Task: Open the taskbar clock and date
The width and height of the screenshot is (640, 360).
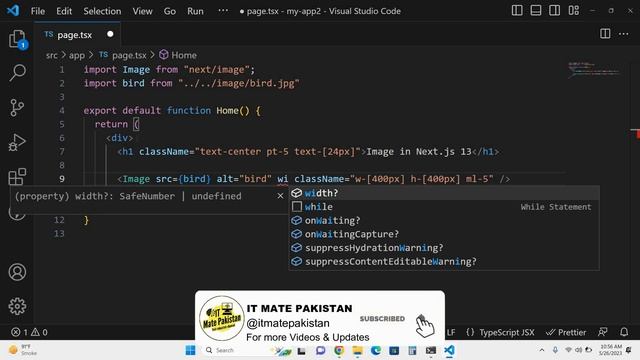Action: [x=611, y=350]
